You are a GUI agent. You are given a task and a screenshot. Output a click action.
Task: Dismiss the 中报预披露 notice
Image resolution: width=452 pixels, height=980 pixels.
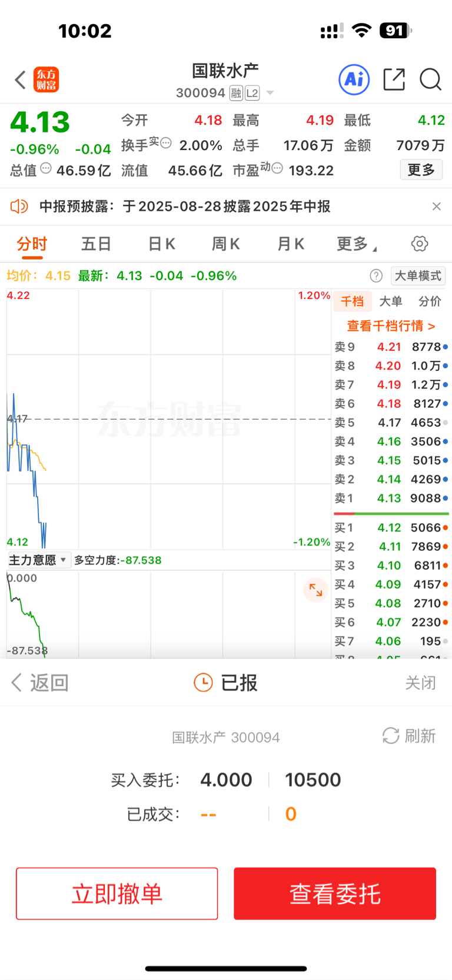pos(436,206)
